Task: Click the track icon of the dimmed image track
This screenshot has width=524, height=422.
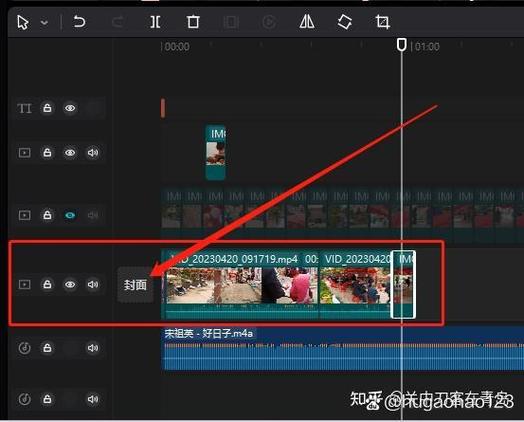Action: tap(24, 215)
